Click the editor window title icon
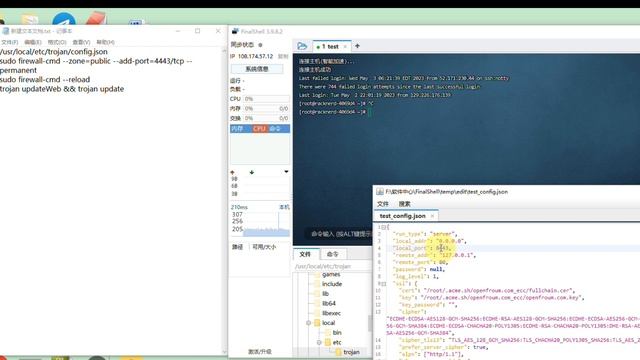 pos(380,191)
